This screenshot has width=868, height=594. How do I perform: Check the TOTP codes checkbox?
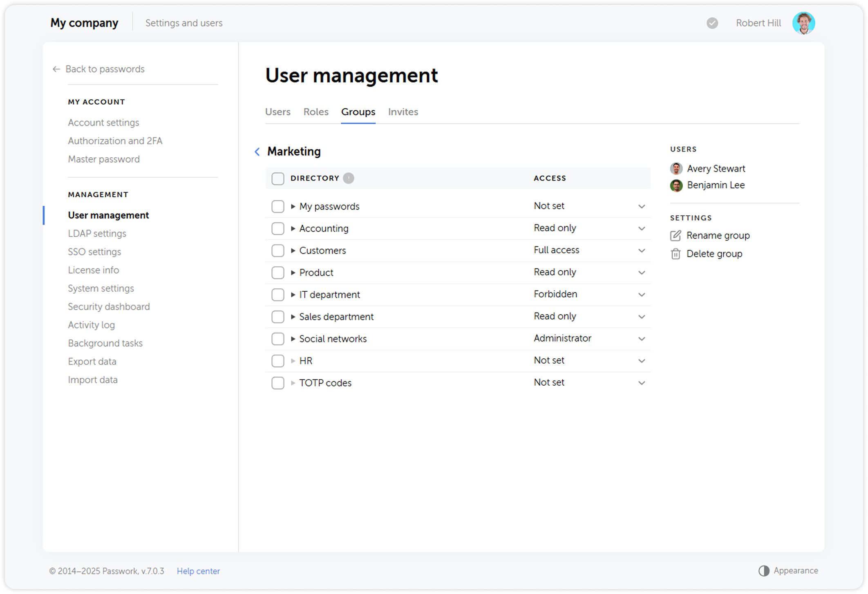pyautogui.click(x=278, y=383)
